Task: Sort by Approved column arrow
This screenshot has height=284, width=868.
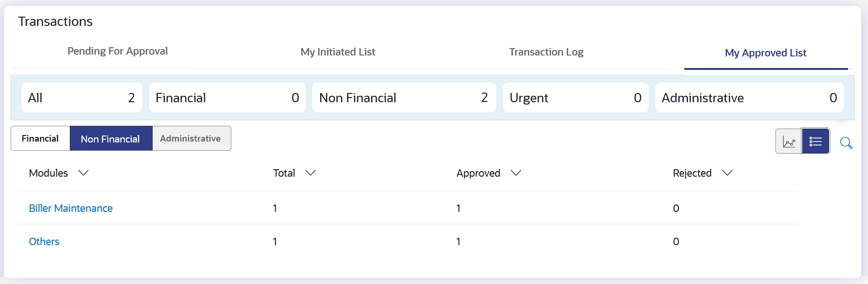Action: (x=515, y=173)
